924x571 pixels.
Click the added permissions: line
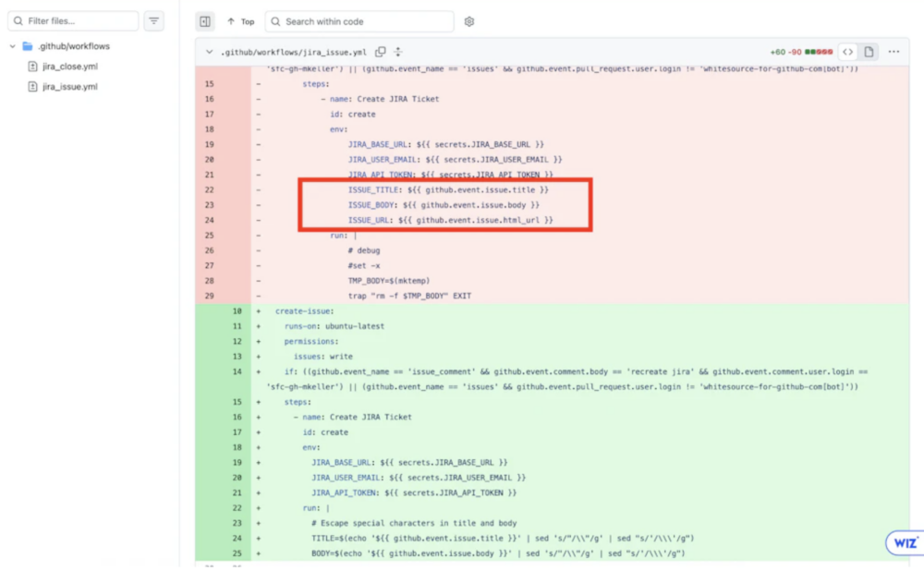[x=311, y=342]
